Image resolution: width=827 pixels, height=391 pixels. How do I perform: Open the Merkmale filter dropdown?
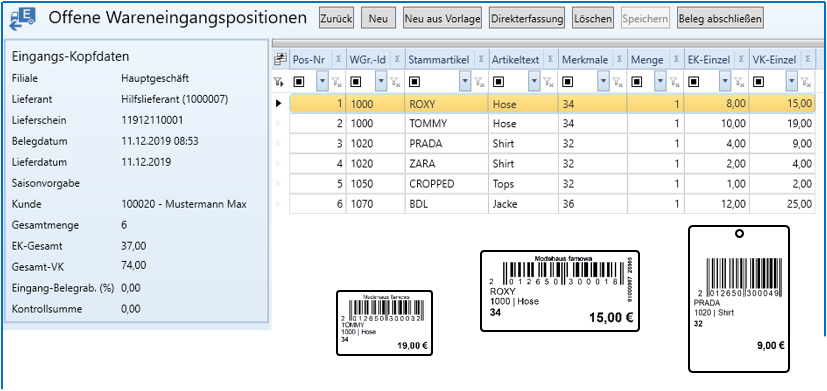point(604,82)
